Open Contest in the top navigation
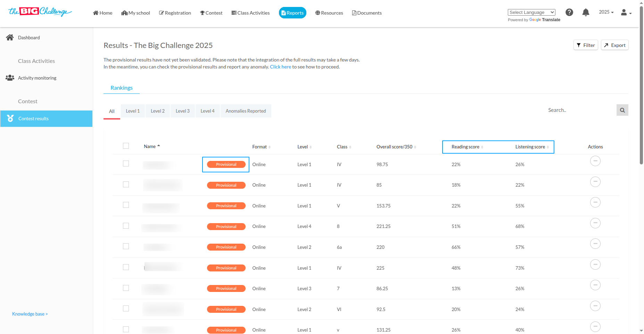Image resolution: width=644 pixels, height=334 pixels. pyautogui.click(x=211, y=13)
